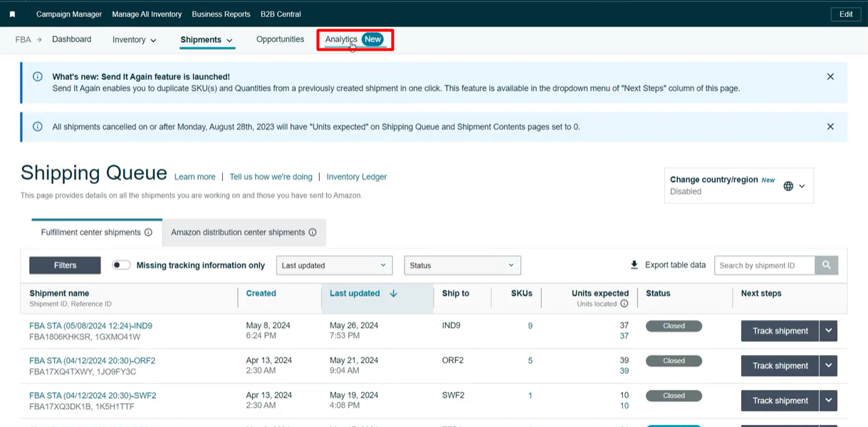Image resolution: width=868 pixels, height=427 pixels.
Task: Click in the Search by shipment ID field
Action: click(765, 265)
